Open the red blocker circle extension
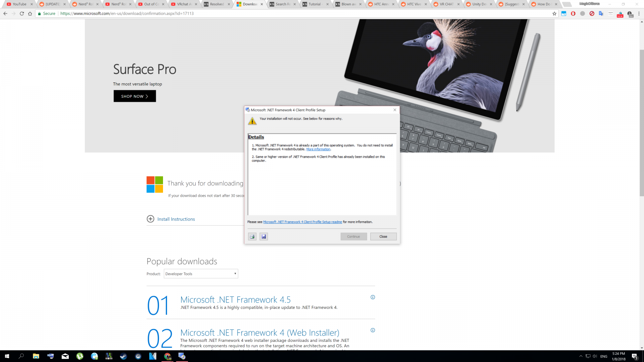This screenshot has width=644, height=362. point(592,13)
